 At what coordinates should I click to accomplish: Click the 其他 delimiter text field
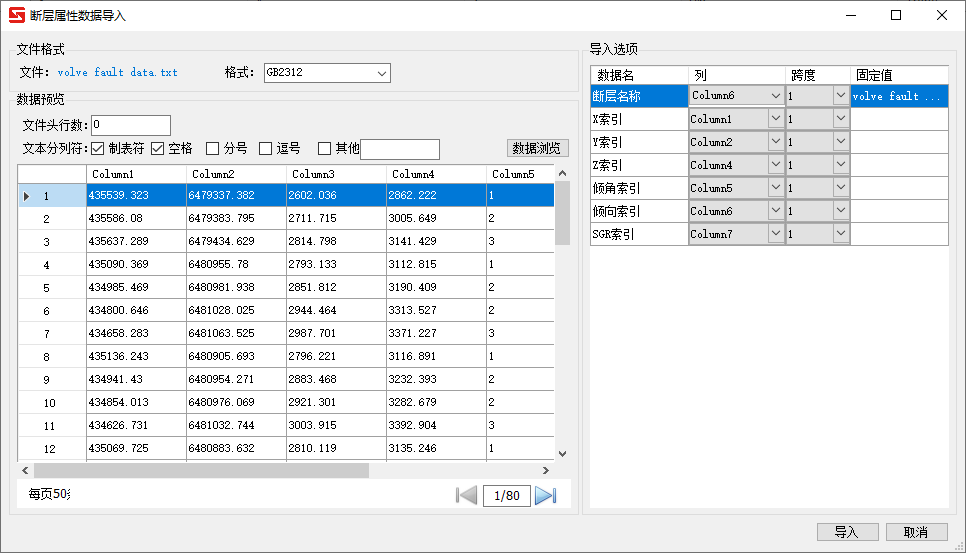coord(400,148)
